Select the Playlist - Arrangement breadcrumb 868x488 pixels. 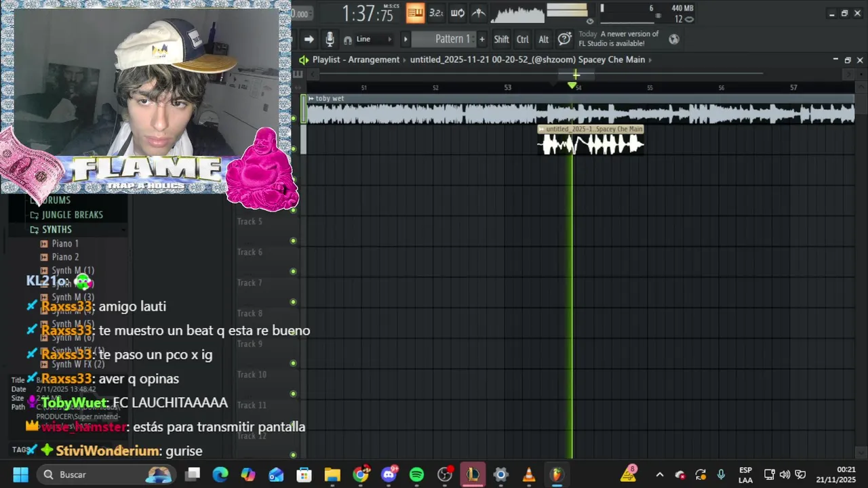[x=356, y=60]
